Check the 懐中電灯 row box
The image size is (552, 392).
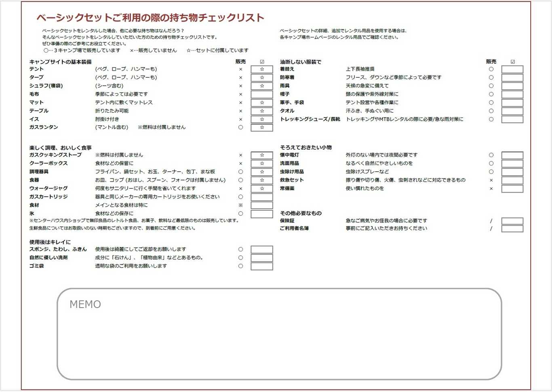tap(512, 155)
